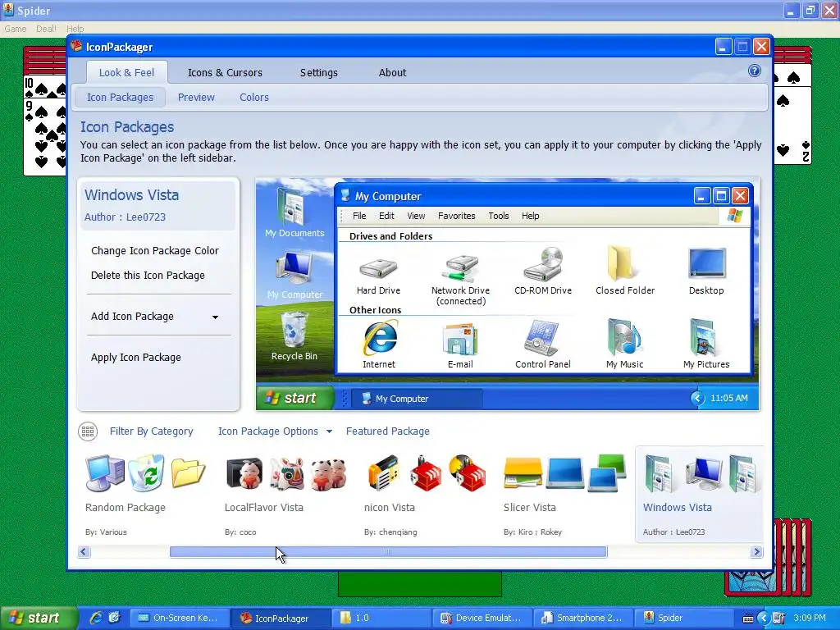Open the Help menu in Spider
The width and height of the screenshot is (840, 630).
75,29
